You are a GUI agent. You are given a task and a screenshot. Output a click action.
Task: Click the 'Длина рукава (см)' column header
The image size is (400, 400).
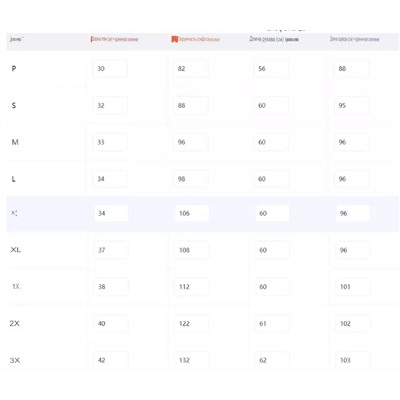(274, 39)
